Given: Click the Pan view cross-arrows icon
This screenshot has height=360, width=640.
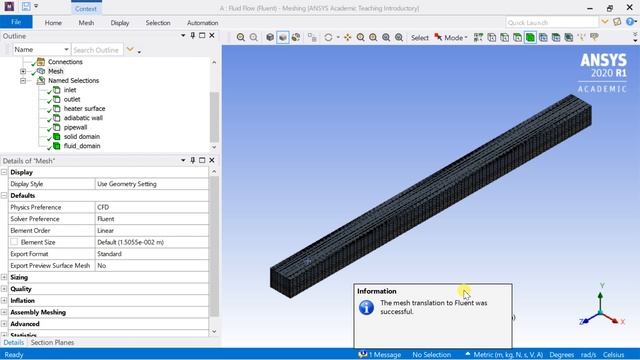Looking at the screenshot, I should (347, 37).
